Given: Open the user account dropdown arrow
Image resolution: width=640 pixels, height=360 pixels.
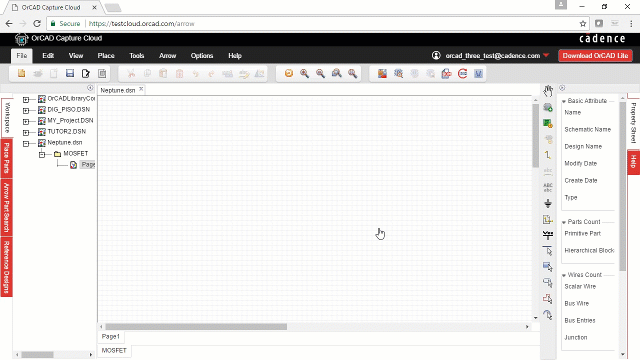Looking at the screenshot, I should (x=546, y=56).
